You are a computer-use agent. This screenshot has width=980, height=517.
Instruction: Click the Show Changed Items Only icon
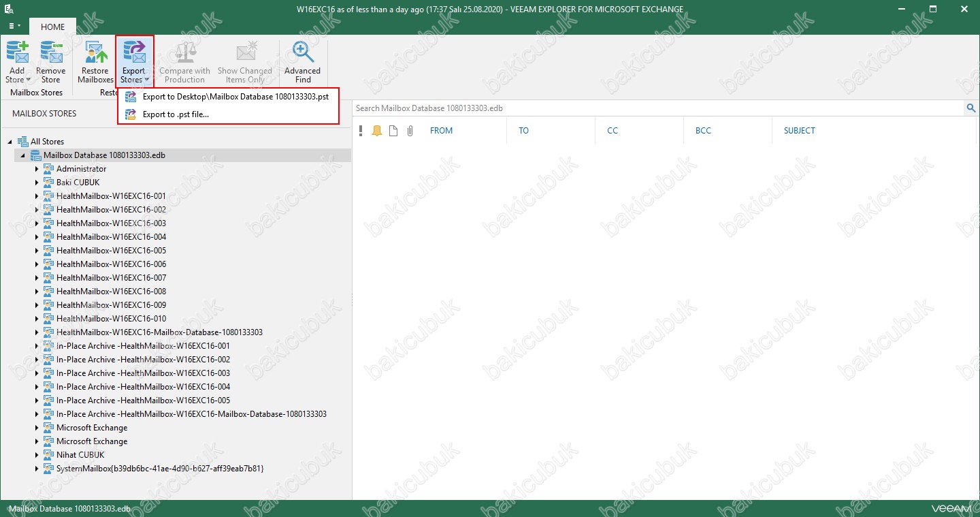245,53
